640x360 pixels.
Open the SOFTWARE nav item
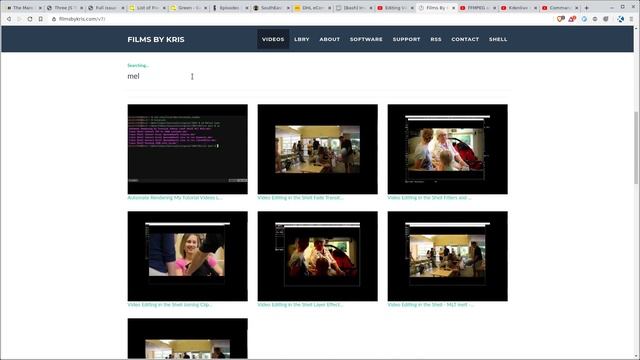coord(366,39)
